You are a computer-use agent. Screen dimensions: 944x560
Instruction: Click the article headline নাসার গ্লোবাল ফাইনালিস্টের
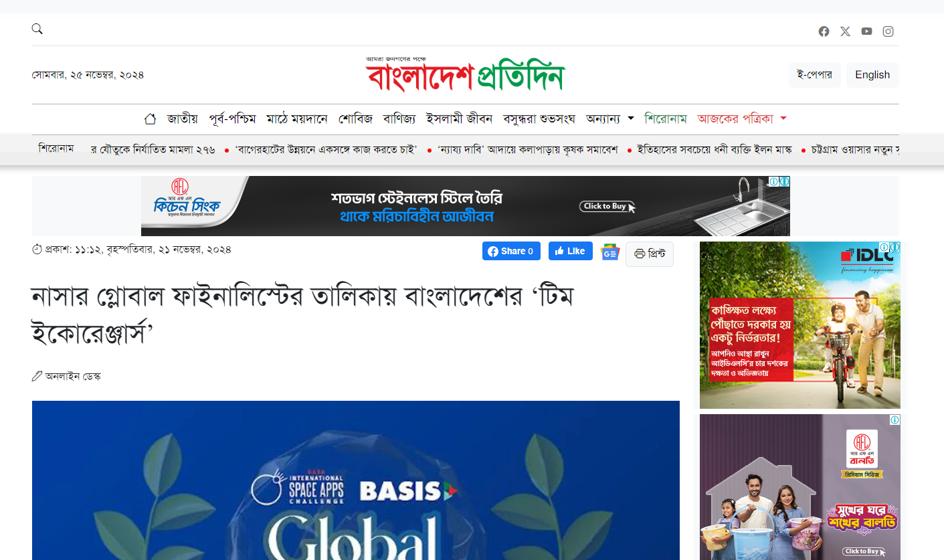click(x=304, y=314)
